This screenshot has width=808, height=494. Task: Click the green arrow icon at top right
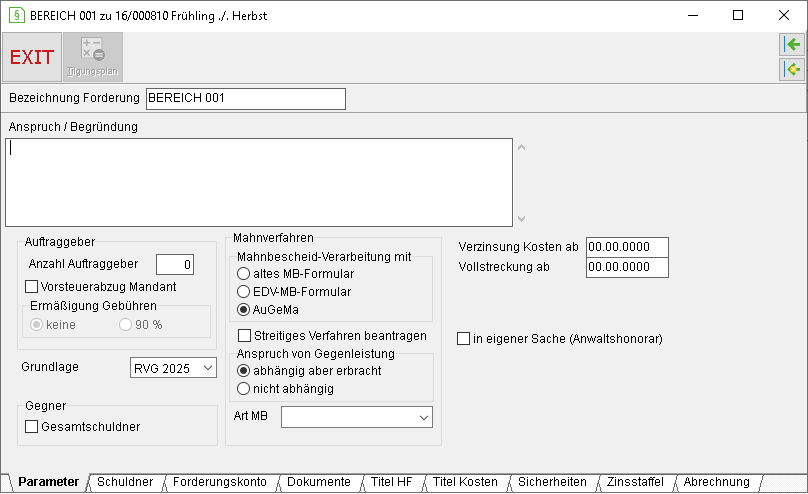pos(792,45)
